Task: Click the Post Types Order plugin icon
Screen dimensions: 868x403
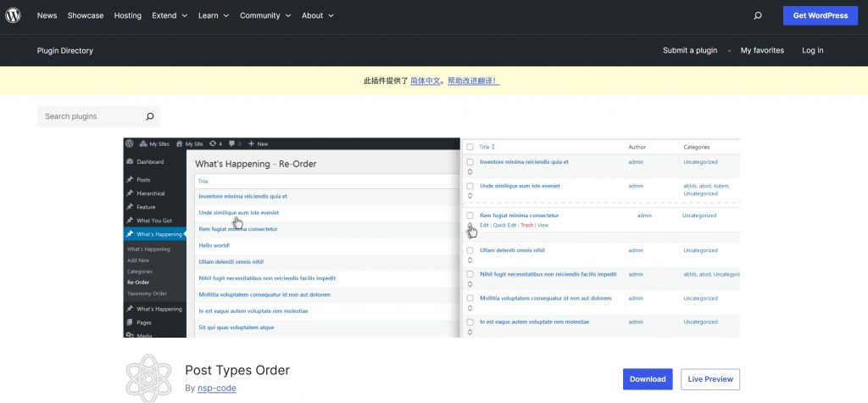Action: (x=149, y=378)
